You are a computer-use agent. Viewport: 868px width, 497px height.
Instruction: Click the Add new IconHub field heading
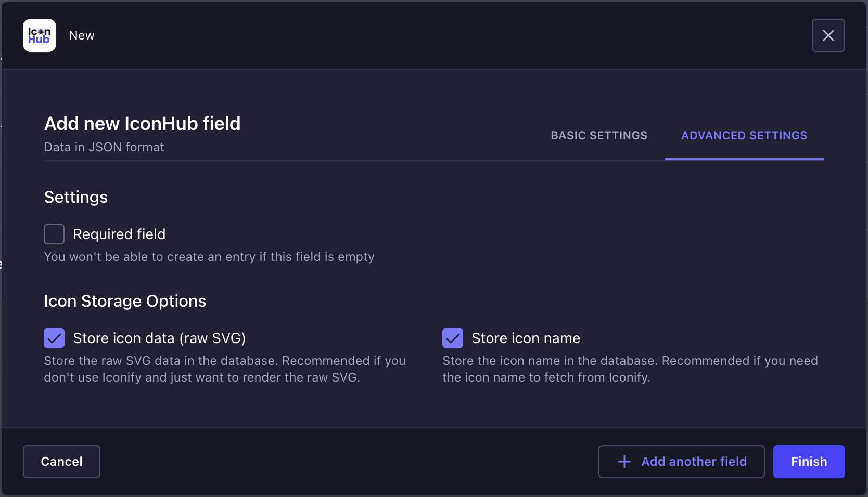click(x=142, y=124)
